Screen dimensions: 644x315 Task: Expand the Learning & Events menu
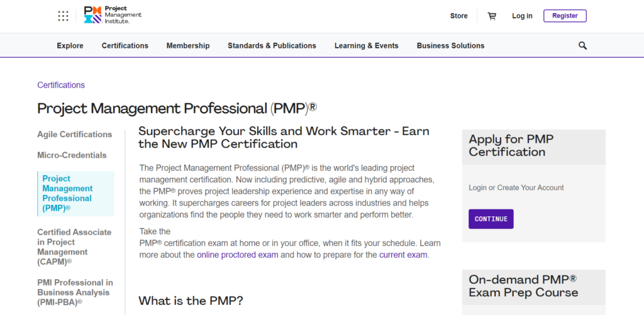(367, 46)
